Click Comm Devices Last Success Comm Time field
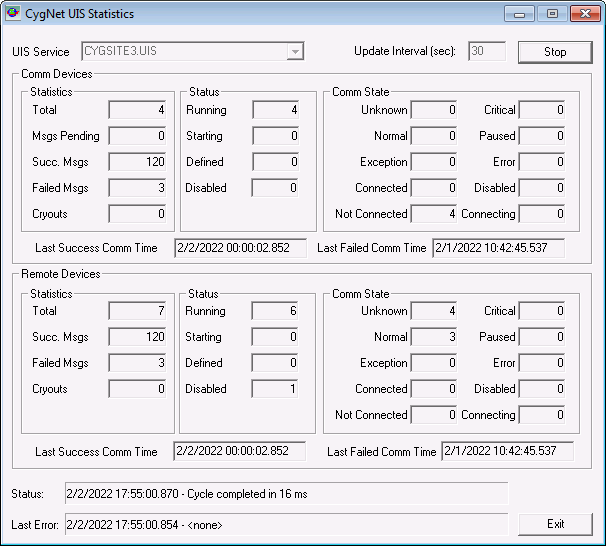The image size is (606, 546). 240,248
